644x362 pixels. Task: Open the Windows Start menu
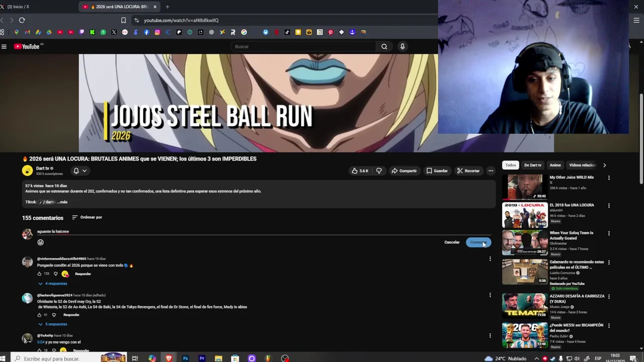tap(3, 358)
